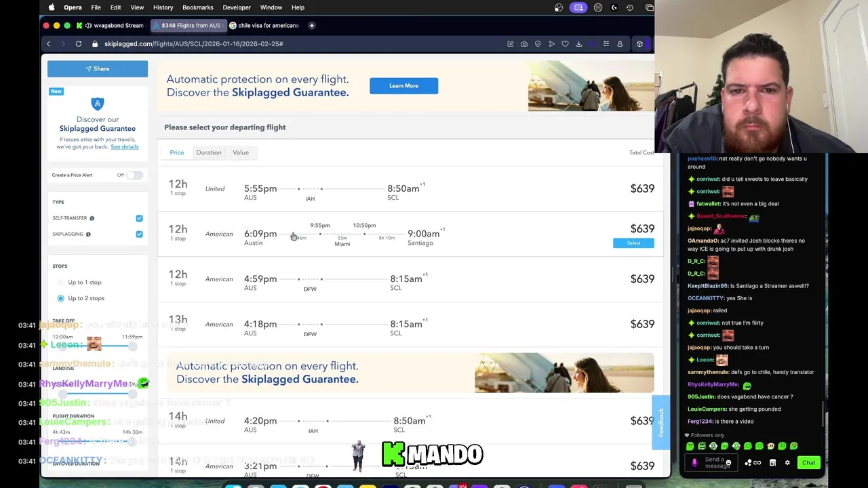
Task: Click the first green emote under Followers only
Action: [x=690, y=446]
